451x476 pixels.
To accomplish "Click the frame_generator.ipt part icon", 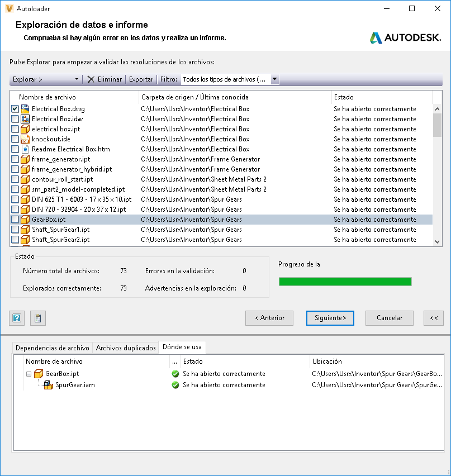I will tap(25, 159).
